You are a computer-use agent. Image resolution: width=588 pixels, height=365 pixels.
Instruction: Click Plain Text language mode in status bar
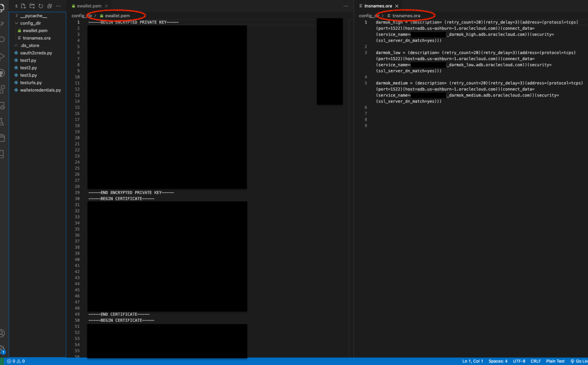pyautogui.click(x=555, y=361)
